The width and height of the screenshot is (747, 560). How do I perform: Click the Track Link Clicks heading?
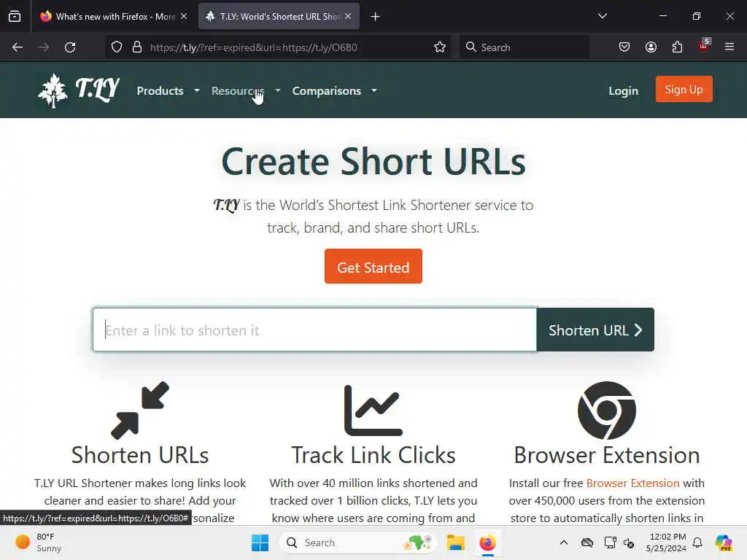tap(373, 455)
